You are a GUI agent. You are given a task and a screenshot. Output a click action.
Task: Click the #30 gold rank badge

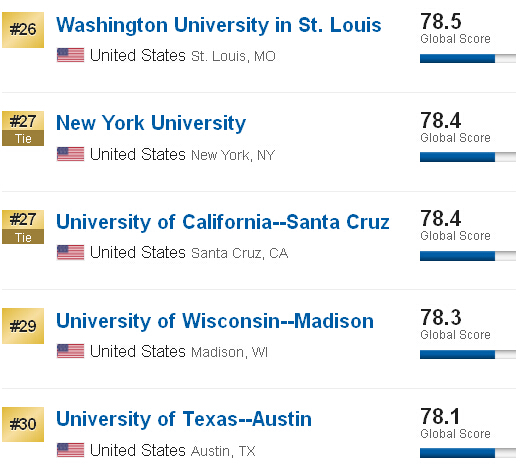click(23, 424)
